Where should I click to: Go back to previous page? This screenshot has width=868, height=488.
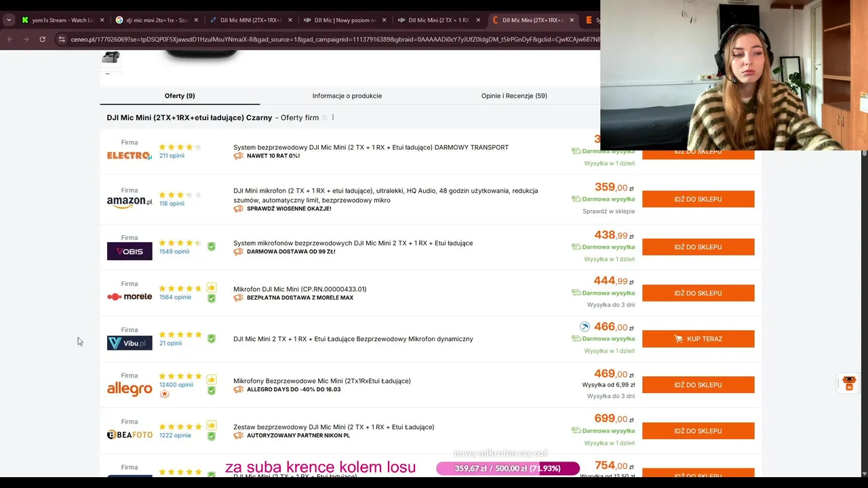(x=9, y=39)
